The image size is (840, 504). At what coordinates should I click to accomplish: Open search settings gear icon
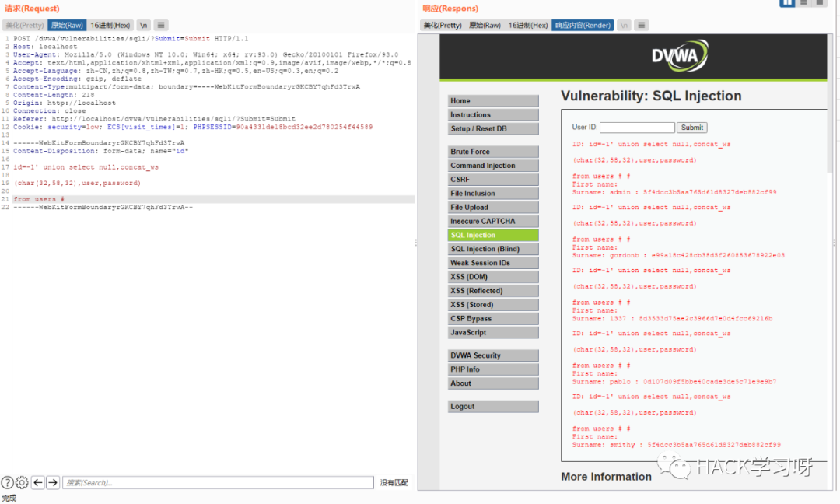coord(22,482)
